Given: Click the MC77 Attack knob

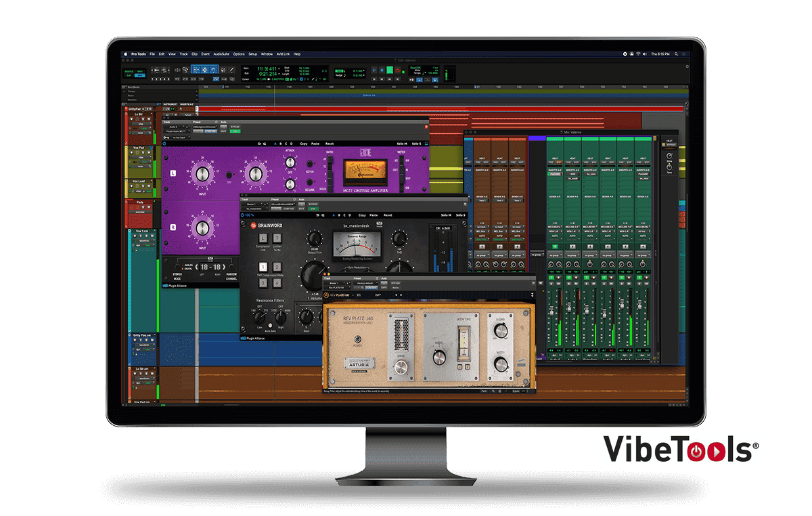Looking at the screenshot, I should (290, 163).
